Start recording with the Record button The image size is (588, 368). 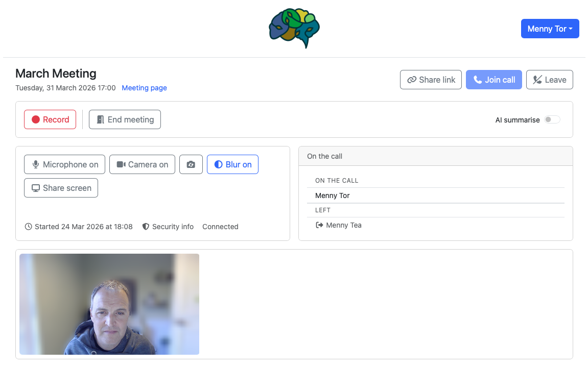pos(50,119)
